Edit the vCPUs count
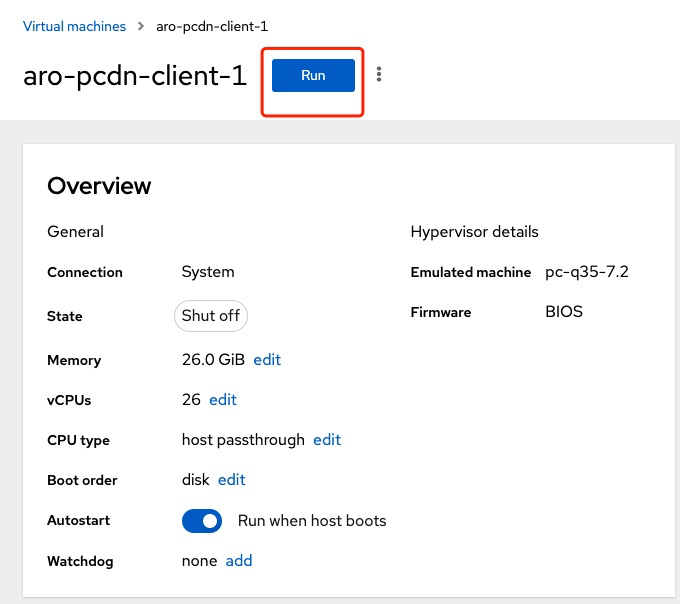The image size is (680, 604). coord(223,400)
